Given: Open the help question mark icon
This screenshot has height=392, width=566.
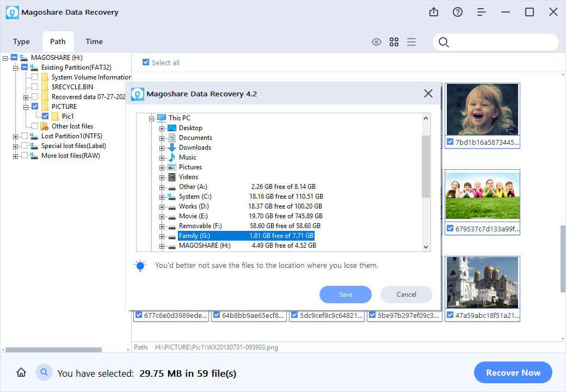Looking at the screenshot, I should (x=457, y=12).
